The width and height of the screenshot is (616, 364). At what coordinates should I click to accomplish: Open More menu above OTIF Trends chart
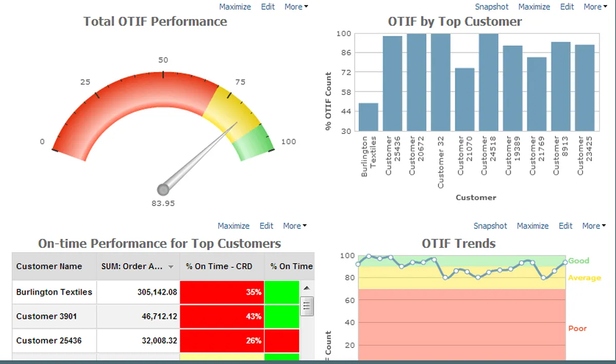[x=594, y=226]
